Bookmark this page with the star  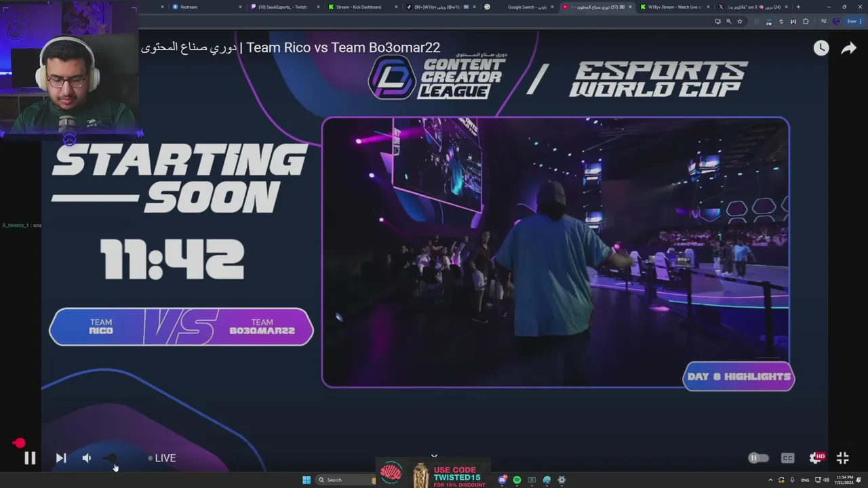pos(740,22)
